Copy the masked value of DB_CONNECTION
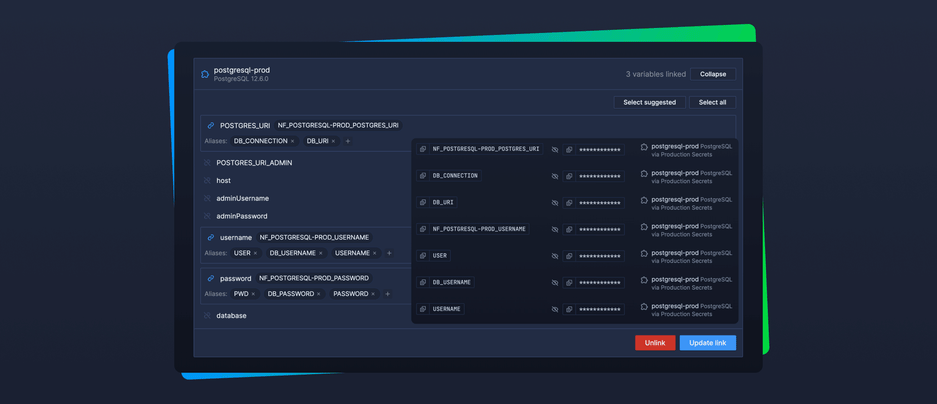The image size is (937, 404). [x=569, y=176]
